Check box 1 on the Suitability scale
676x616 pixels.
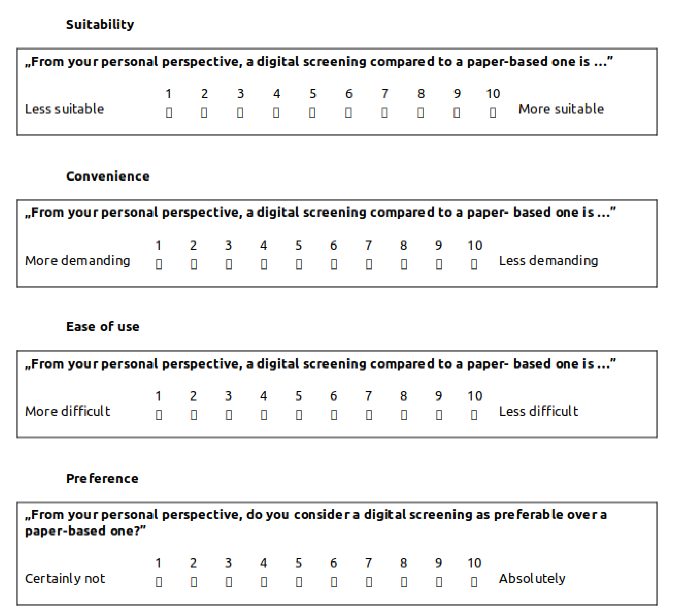(x=169, y=112)
